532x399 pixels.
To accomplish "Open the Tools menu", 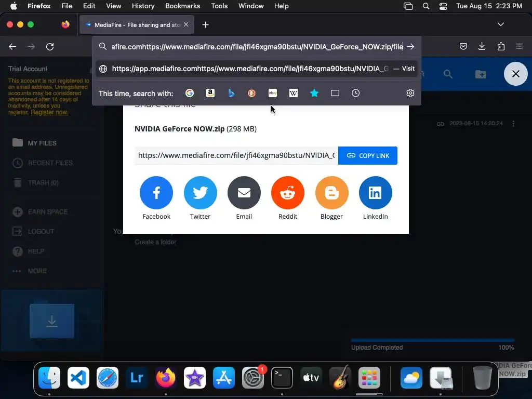I will pyautogui.click(x=219, y=6).
